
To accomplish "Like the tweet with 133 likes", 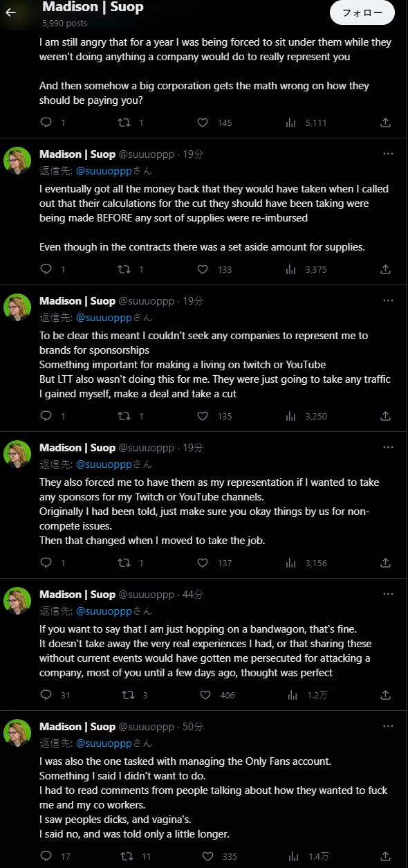I will point(203,269).
